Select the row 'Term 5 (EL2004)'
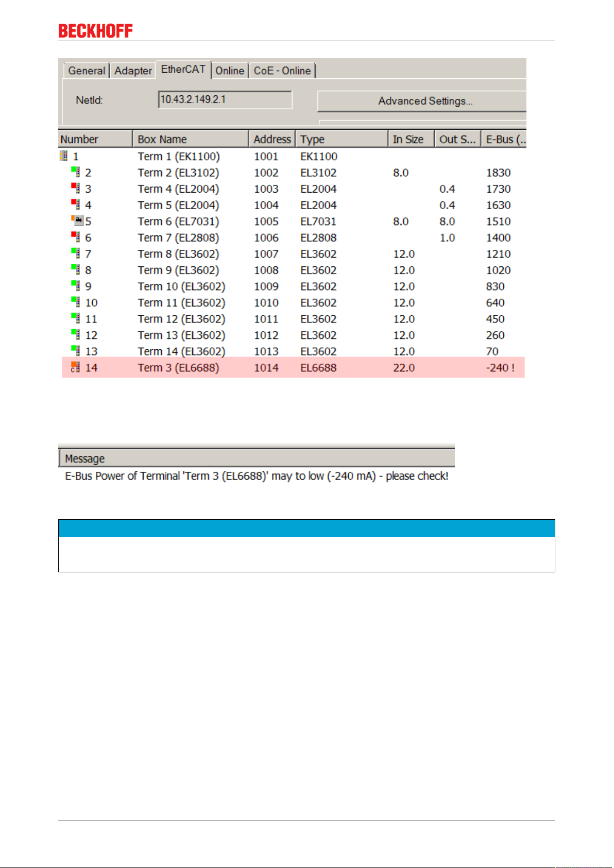 (292, 205)
